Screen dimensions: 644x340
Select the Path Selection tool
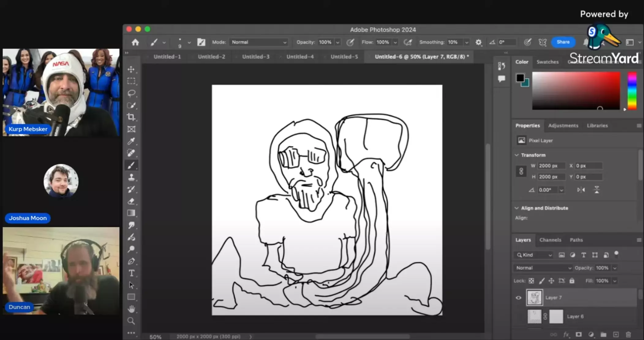point(131,285)
